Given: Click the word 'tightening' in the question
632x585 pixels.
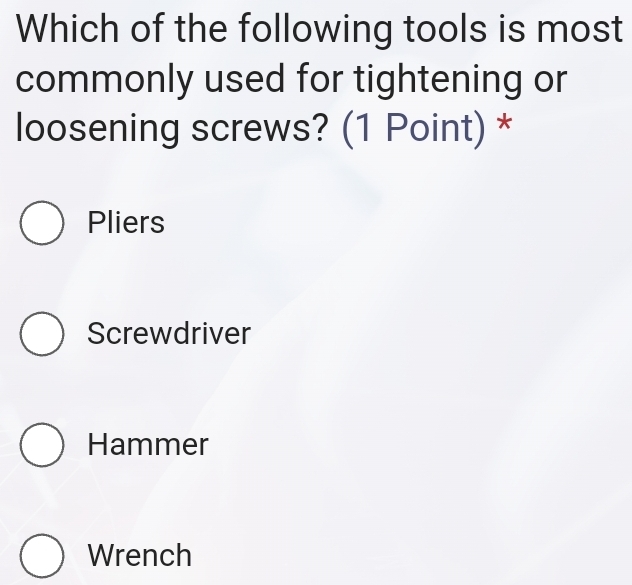Looking at the screenshot, I should pyautogui.click(x=438, y=79).
